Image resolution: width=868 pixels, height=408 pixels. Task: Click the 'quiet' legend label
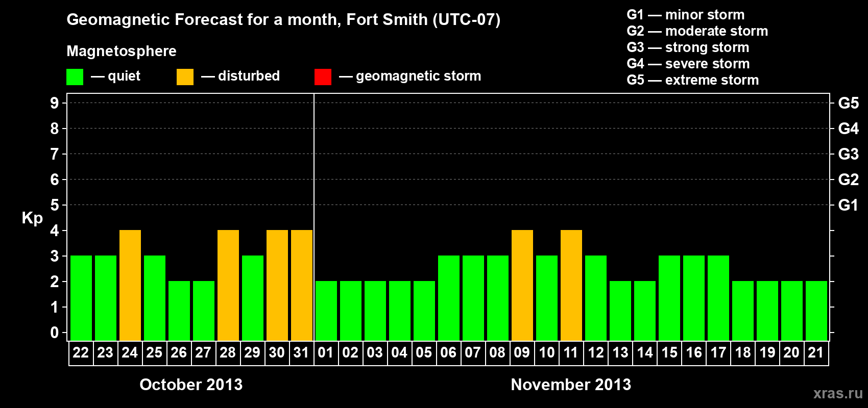(x=124, y=76)
